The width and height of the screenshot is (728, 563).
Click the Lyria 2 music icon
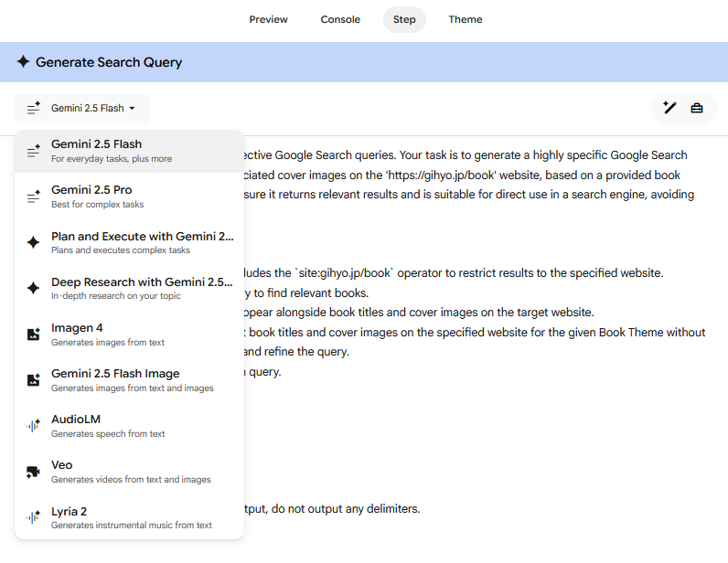click(x=34, y=518)
